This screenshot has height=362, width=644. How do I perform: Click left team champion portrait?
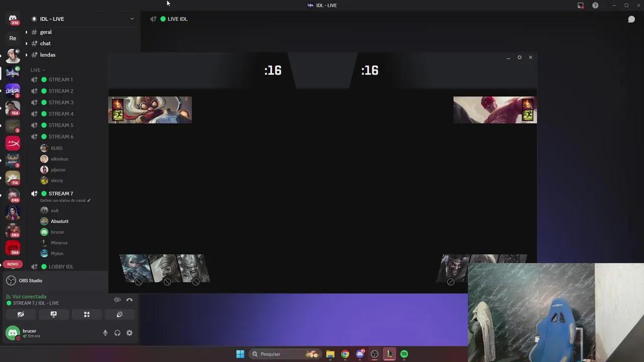tap(150, 110)
